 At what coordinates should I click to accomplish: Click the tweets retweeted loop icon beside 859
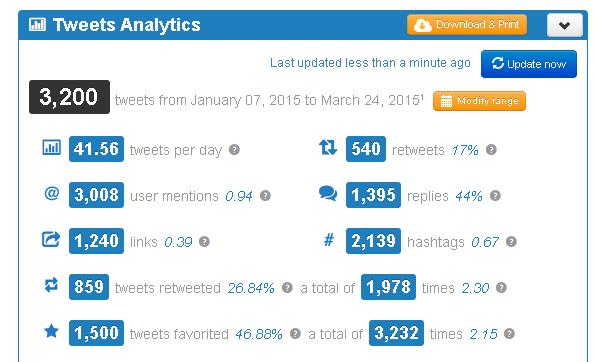point(51,285)
